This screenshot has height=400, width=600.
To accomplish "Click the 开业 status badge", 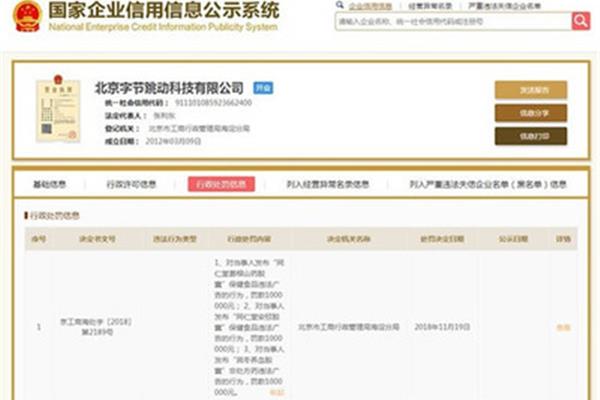I will [263, 88].
